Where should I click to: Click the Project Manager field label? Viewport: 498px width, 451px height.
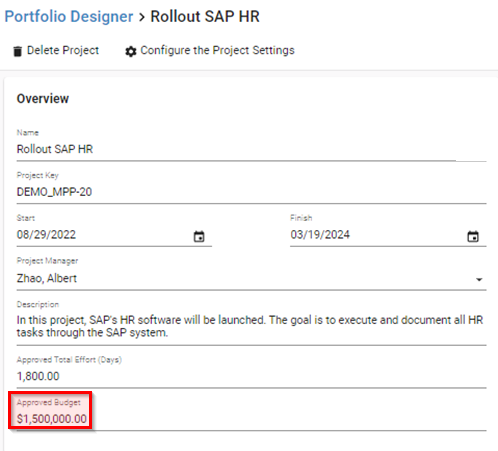click(47, 261)
